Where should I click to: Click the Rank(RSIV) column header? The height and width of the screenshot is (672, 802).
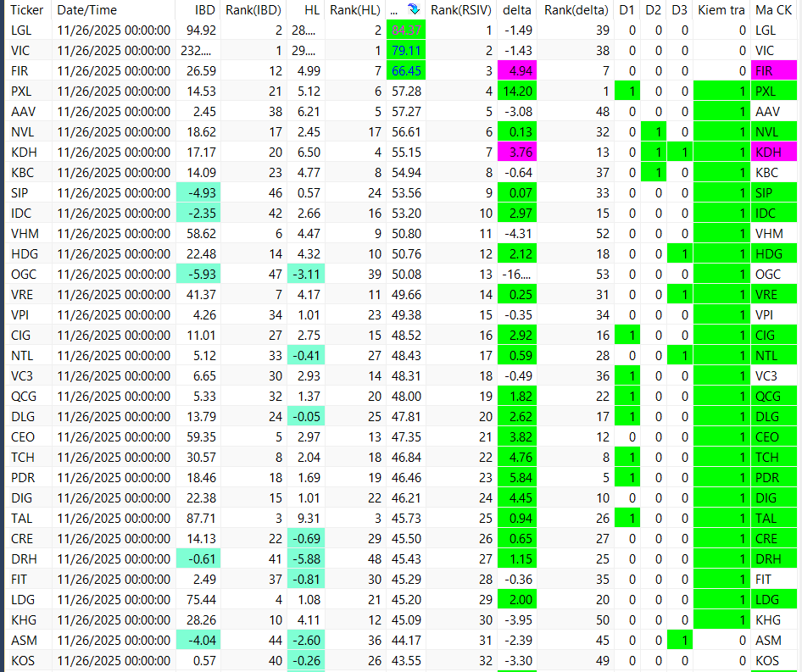461,9
